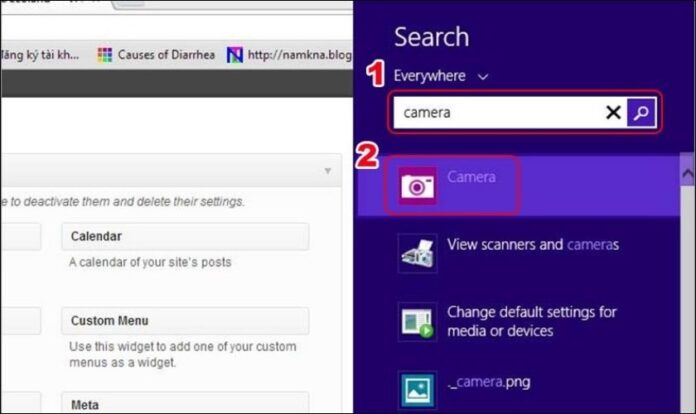Click the Causes of Diarrhea bookmark favicon

104,55
